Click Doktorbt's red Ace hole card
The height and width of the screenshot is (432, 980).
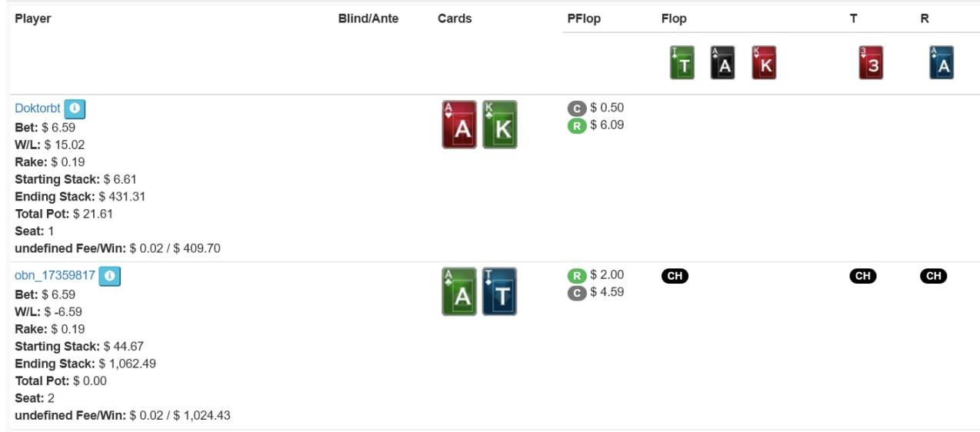point(459,125)
